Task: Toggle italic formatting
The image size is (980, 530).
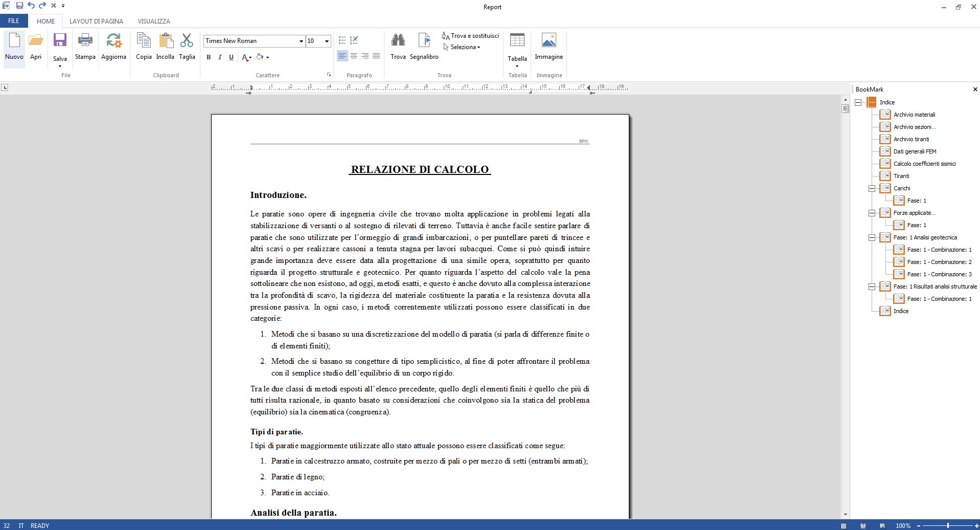Action: [220, 57]
